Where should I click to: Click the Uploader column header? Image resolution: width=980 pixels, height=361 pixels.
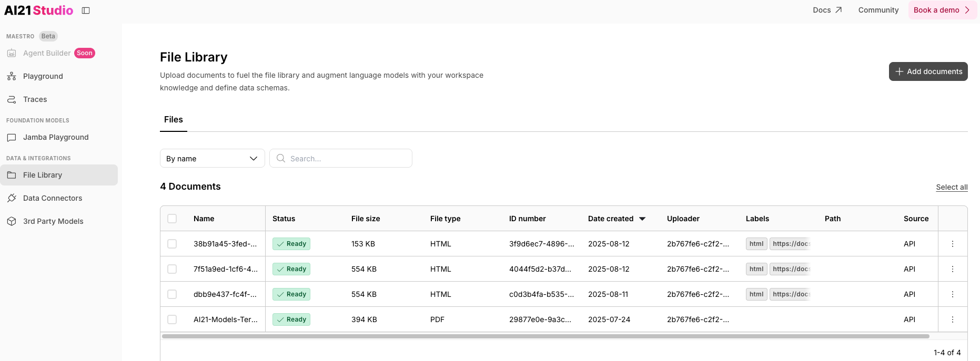(x=683, y=219)
